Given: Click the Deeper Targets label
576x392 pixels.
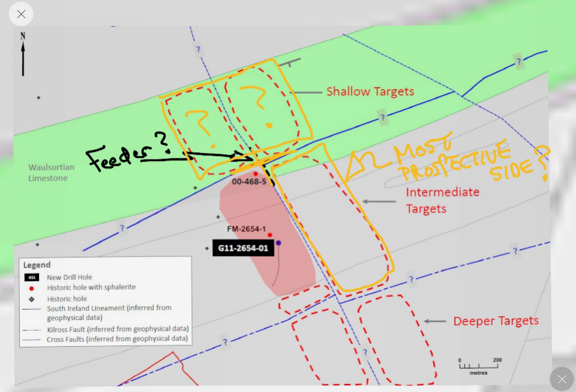Looking at the screenshot, I should (495, 321).
